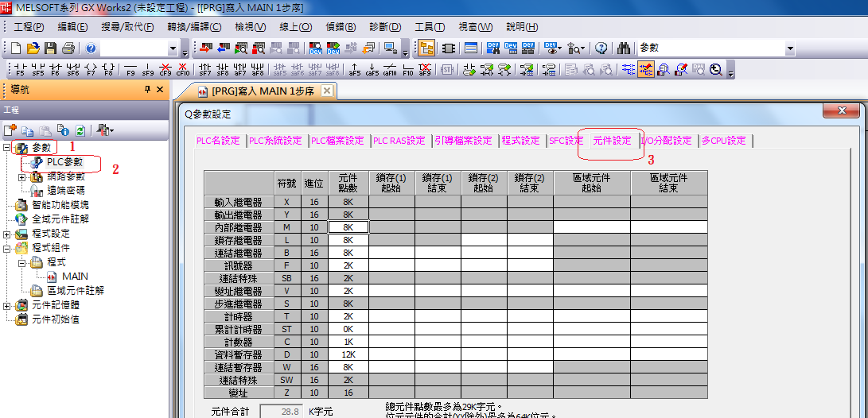Open the 參數 search dropdown arrow
This screenshot has height=418, width=868.
[790, 49]
